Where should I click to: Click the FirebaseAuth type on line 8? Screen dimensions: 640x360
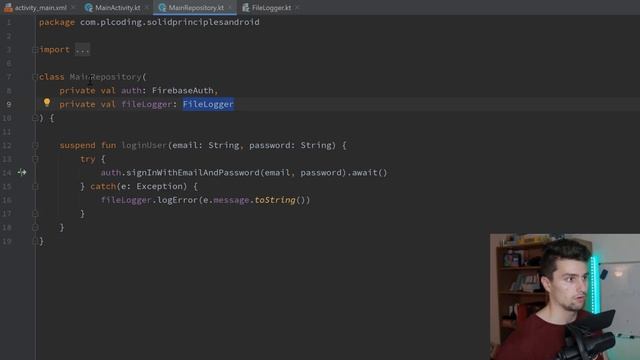point(182,91)
